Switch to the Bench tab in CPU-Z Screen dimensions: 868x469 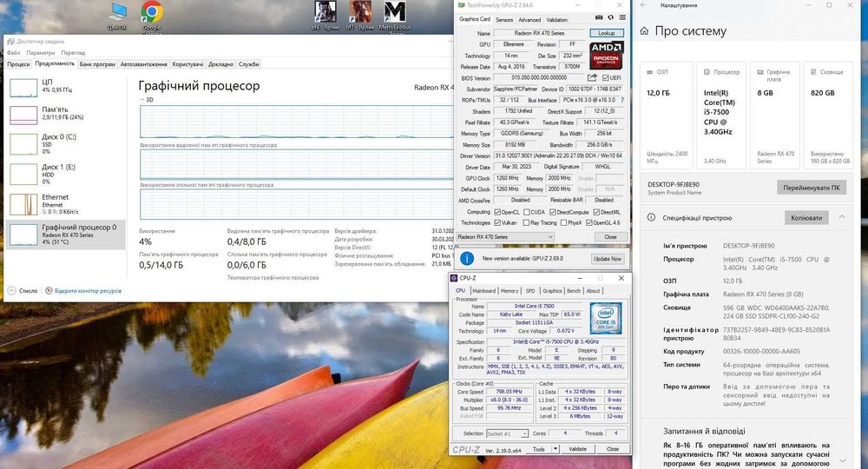click(x=574, y=291)
